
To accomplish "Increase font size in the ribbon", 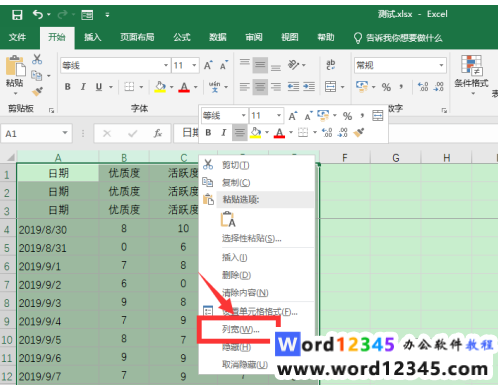I will pyautogui.click(x=208, y=65).
